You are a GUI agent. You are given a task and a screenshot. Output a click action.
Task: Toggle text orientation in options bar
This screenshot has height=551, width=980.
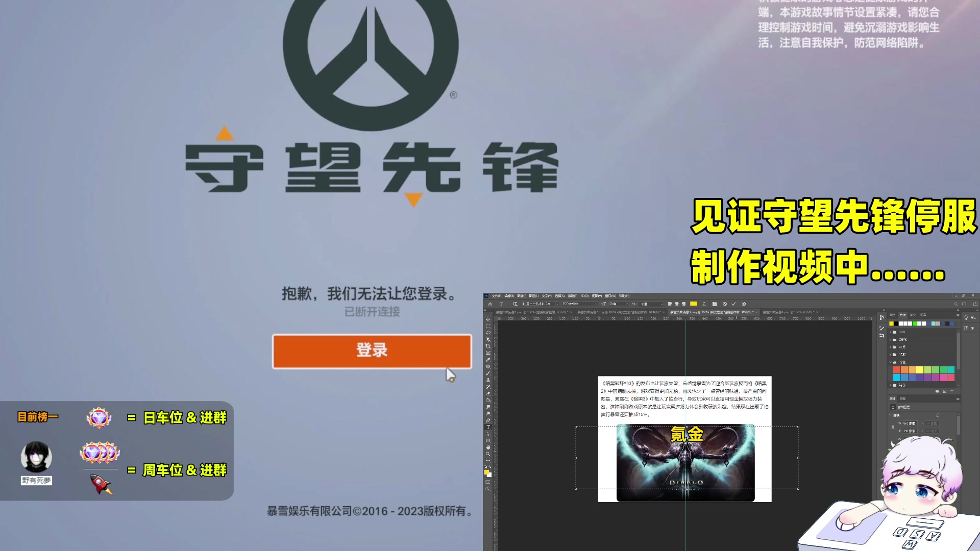tap(515, 304)
